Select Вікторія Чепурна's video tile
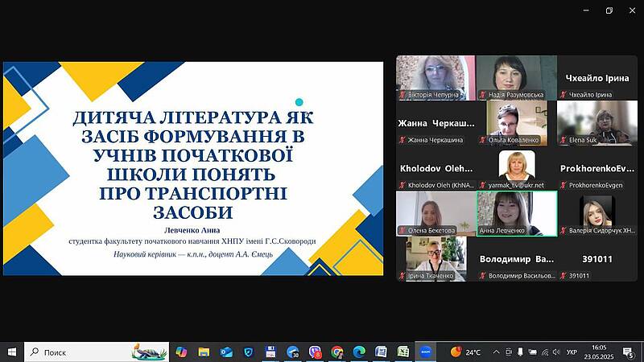The image size is (644, 362). 435,77
